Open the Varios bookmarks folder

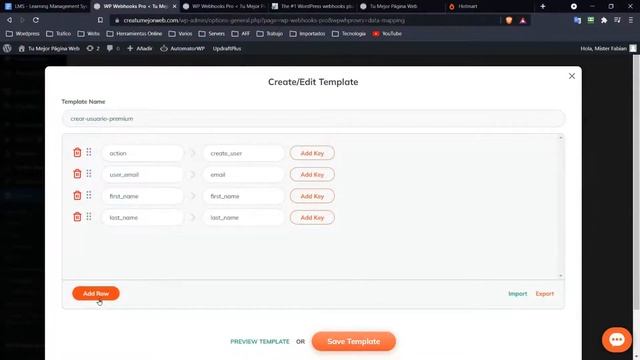click(180, 33)
